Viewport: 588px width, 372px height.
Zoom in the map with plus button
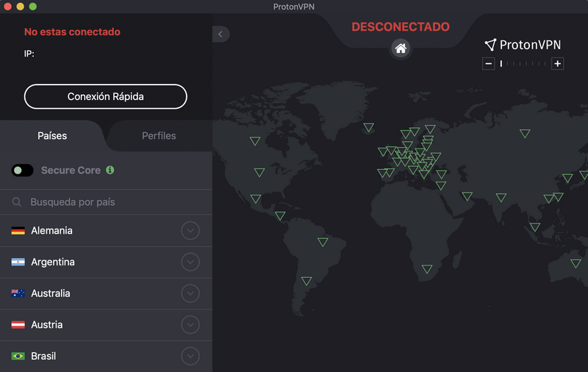pyautogui.click(x=558, y=64)
